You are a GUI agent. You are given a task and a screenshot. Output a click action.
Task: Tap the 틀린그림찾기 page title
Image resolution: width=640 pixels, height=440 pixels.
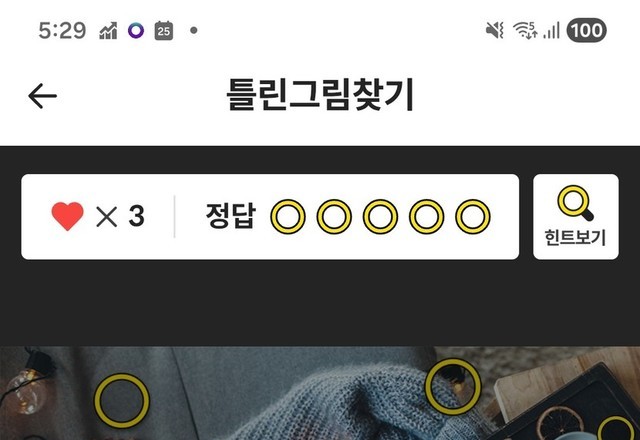coord(320,95)
